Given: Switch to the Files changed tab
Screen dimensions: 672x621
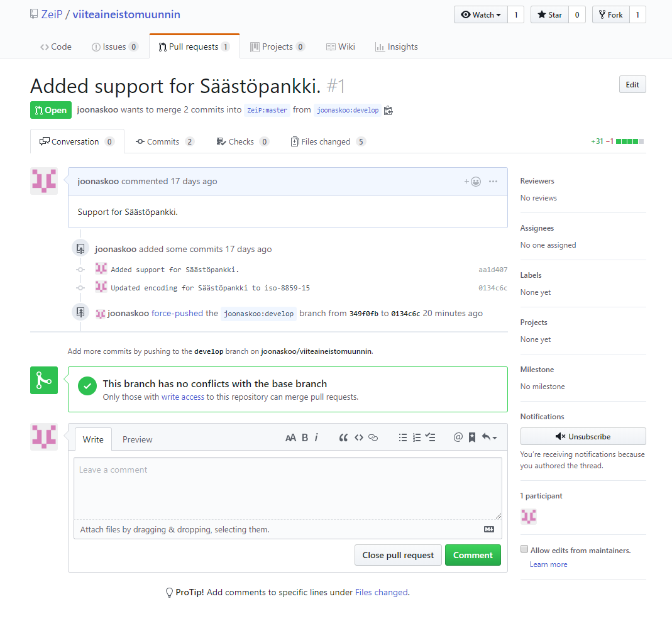Looking at the screenshot, I should (327, 142).
